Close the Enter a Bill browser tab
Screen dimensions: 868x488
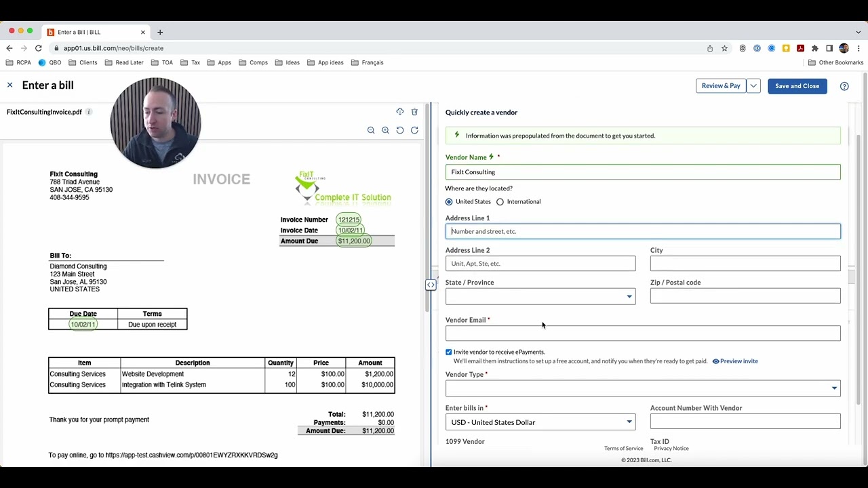point(142,32)
